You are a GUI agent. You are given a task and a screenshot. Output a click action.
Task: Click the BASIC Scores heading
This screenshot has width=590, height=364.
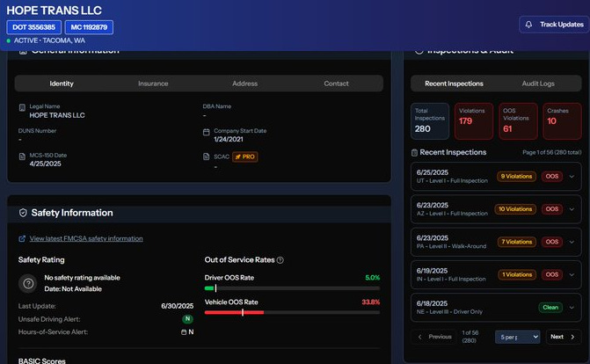(42, 360)
